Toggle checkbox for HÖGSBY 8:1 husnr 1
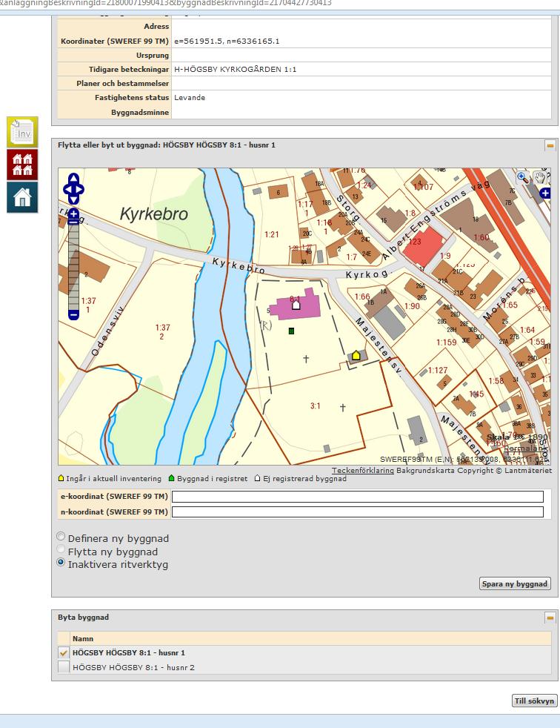 click(64, 652)
